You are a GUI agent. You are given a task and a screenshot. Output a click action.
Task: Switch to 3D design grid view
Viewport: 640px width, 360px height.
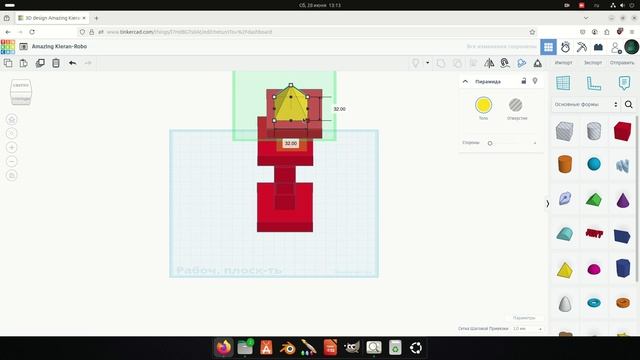click(x=548, y=47)
